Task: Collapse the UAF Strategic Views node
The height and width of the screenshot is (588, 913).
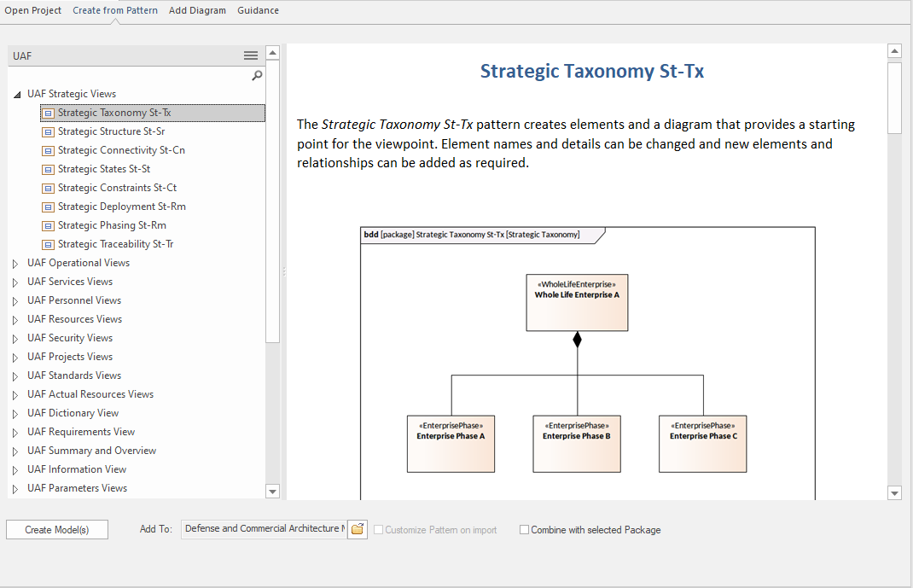Action: (16, 95)
